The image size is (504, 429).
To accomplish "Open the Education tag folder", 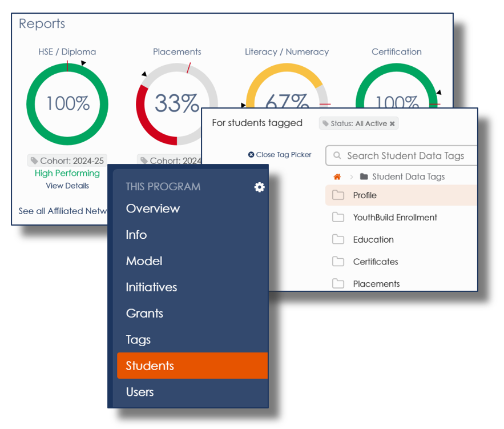I will point(401,239).
